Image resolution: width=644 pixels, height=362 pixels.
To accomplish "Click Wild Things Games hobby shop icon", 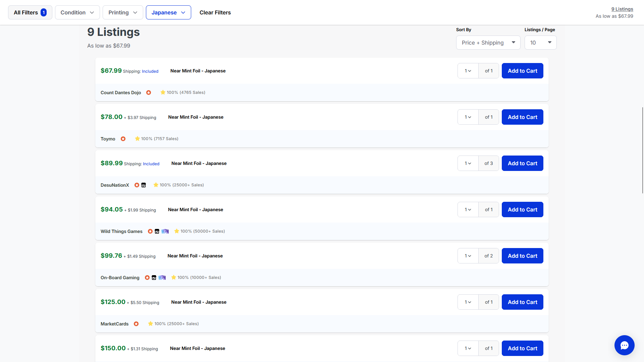I will tap(157, 231).
